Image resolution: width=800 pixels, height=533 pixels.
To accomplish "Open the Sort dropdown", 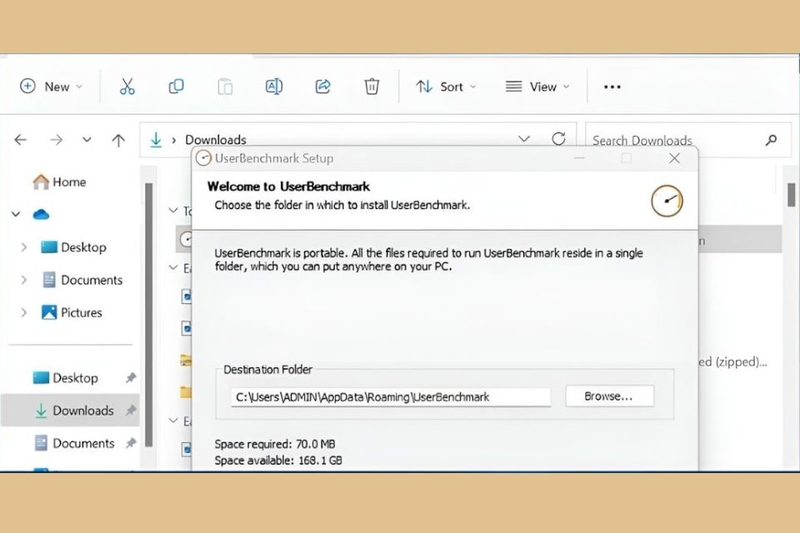I will coord(445,87).
